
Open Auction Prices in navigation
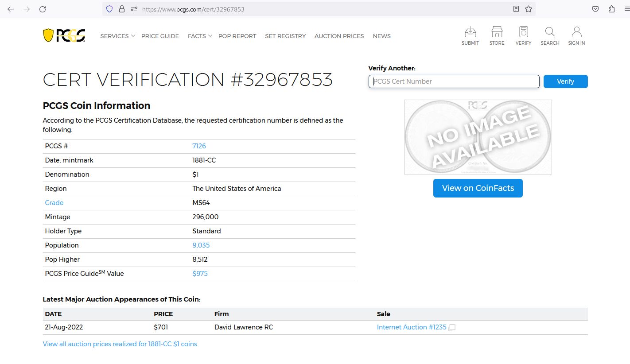tap(339, 36)
